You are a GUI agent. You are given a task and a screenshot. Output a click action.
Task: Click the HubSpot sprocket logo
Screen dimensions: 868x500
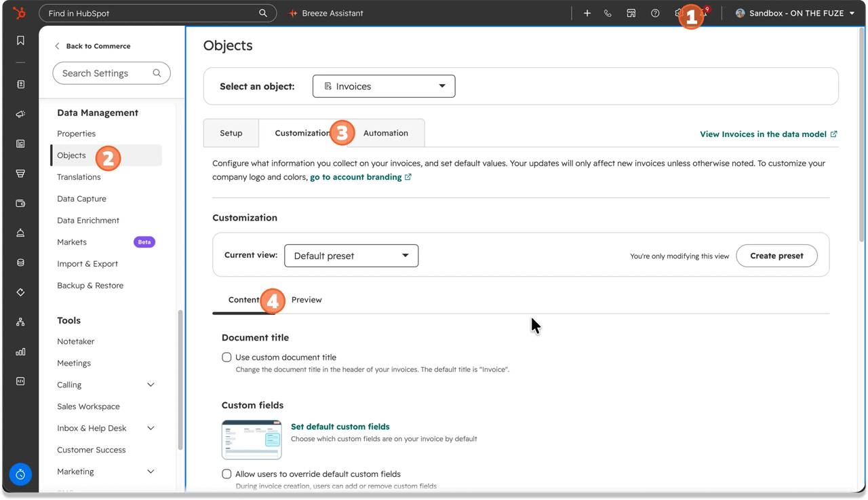point(19,13)
